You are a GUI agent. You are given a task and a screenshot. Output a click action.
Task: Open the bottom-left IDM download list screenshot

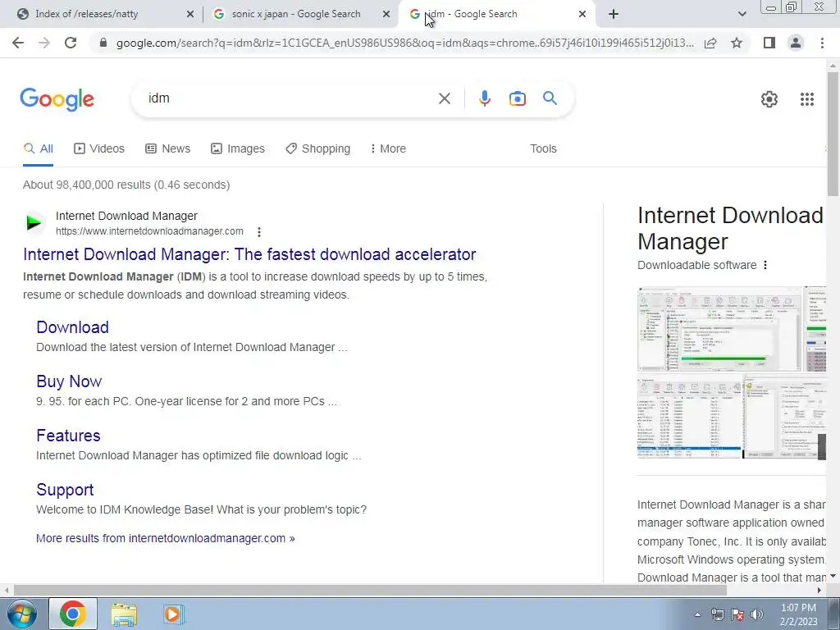click(689, 417)
